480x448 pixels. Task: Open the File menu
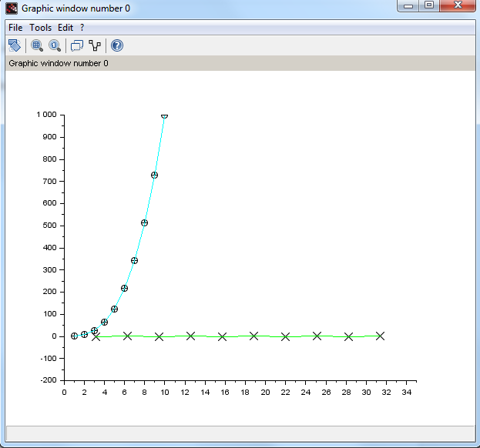15,28
